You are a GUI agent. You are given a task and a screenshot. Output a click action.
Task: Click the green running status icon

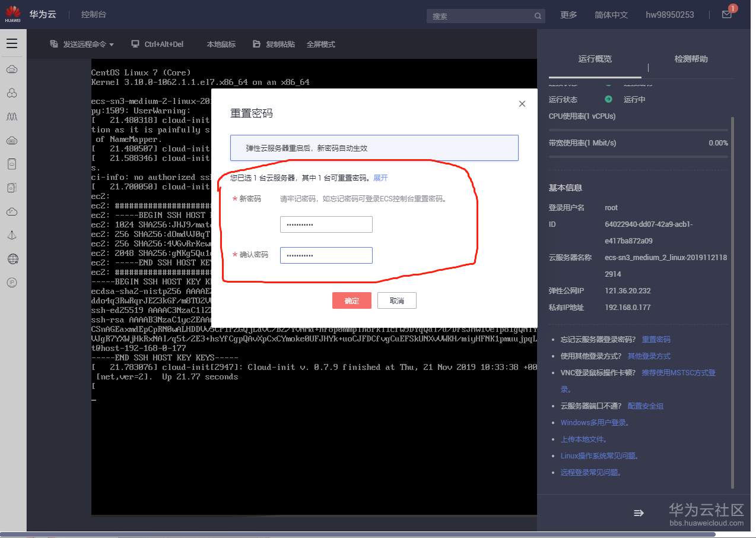tap(608, 99)
